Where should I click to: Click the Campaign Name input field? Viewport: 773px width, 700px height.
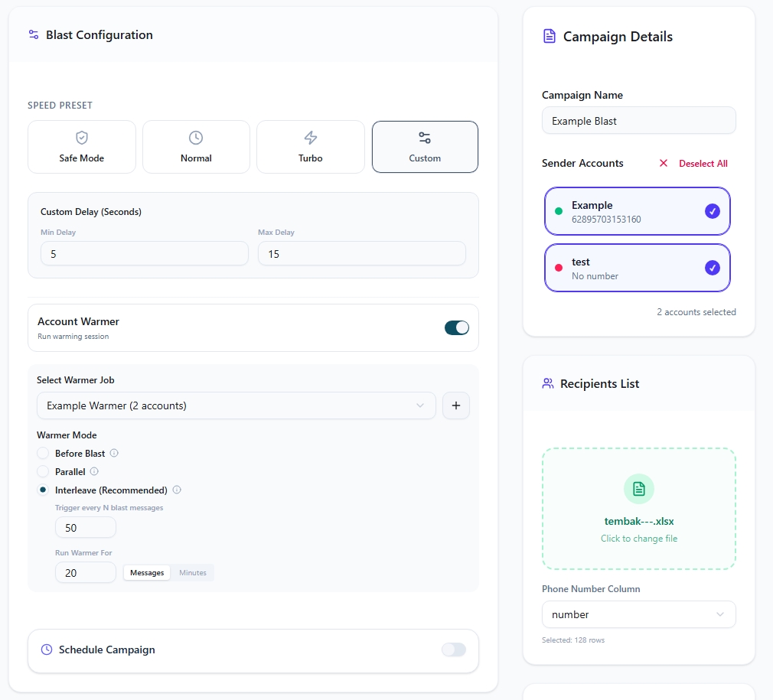point(638,121)
